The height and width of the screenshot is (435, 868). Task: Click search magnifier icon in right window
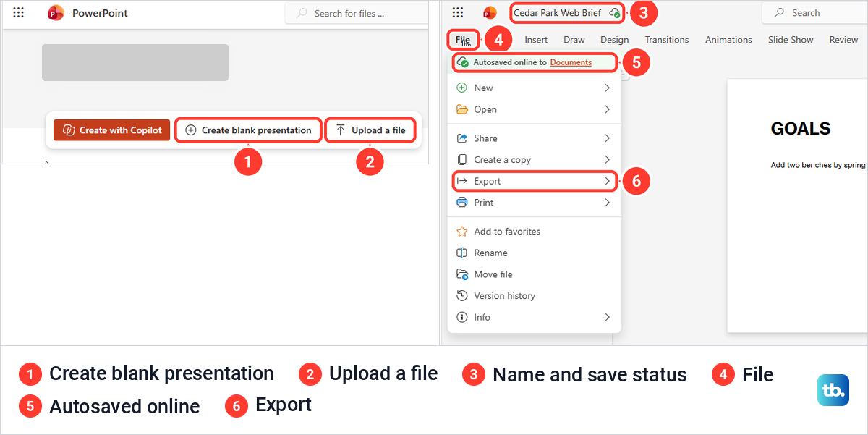point(779,13)
